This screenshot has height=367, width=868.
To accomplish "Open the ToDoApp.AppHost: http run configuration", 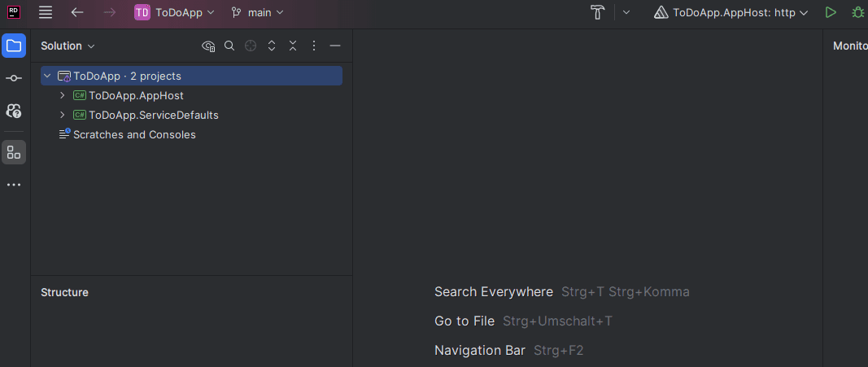I will point(731,13).
